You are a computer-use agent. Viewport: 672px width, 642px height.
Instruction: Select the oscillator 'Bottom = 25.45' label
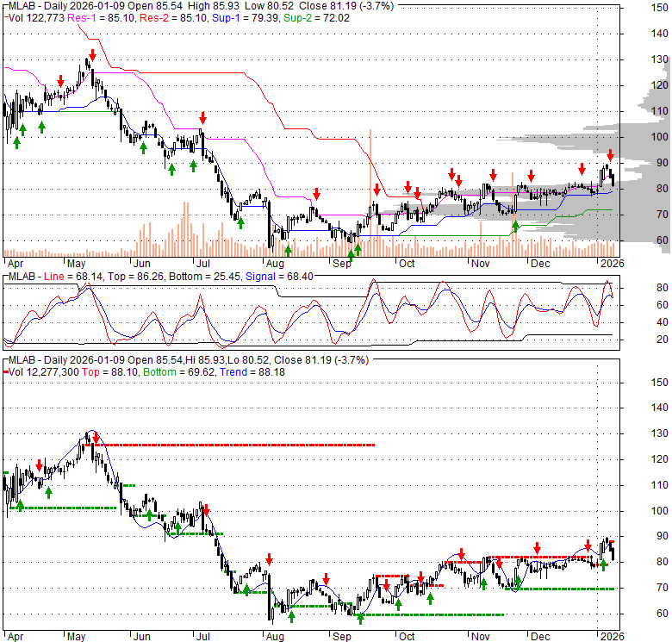click(205, 277)
